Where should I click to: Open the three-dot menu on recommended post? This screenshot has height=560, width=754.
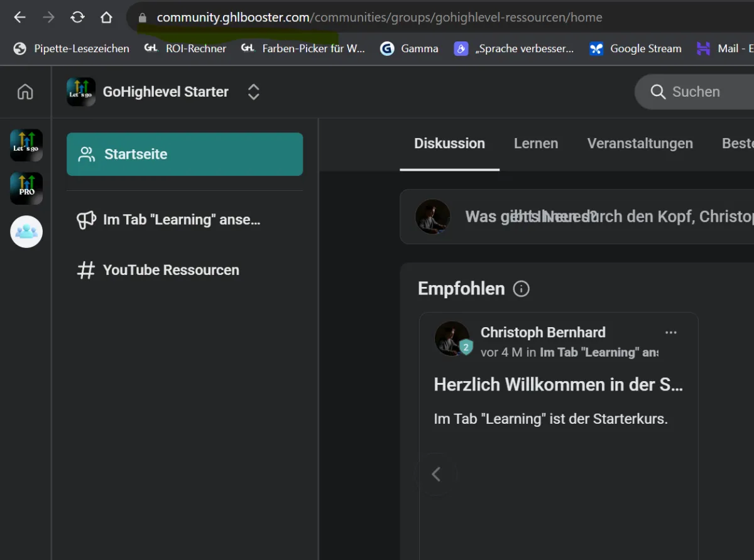(671, 333)
